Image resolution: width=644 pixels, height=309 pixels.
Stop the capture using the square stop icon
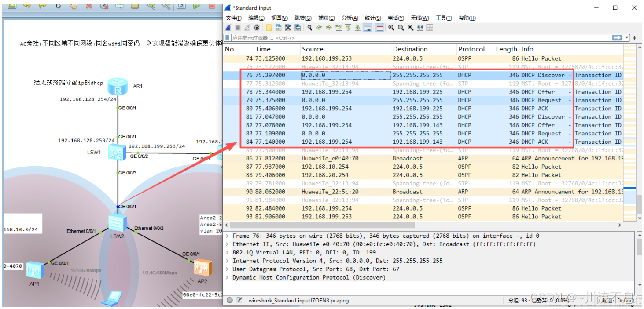tap(238, 28)
